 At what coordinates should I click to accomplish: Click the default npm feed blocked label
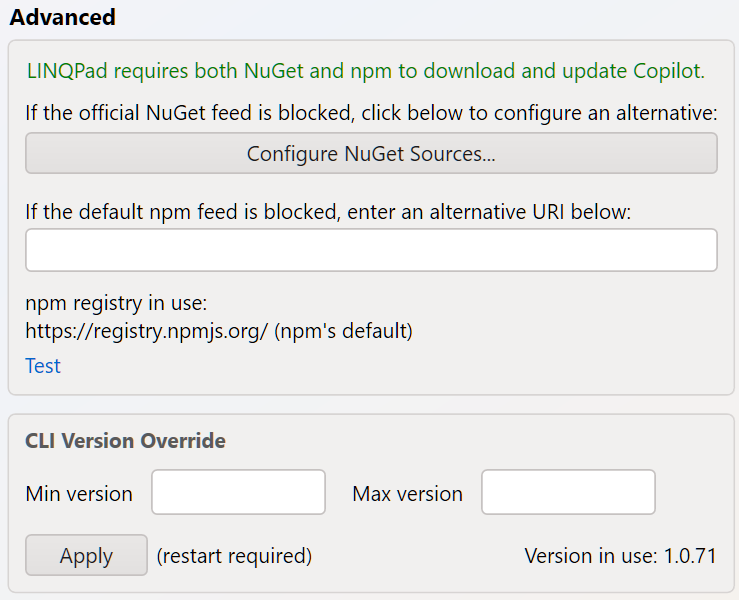pos(328,212)
